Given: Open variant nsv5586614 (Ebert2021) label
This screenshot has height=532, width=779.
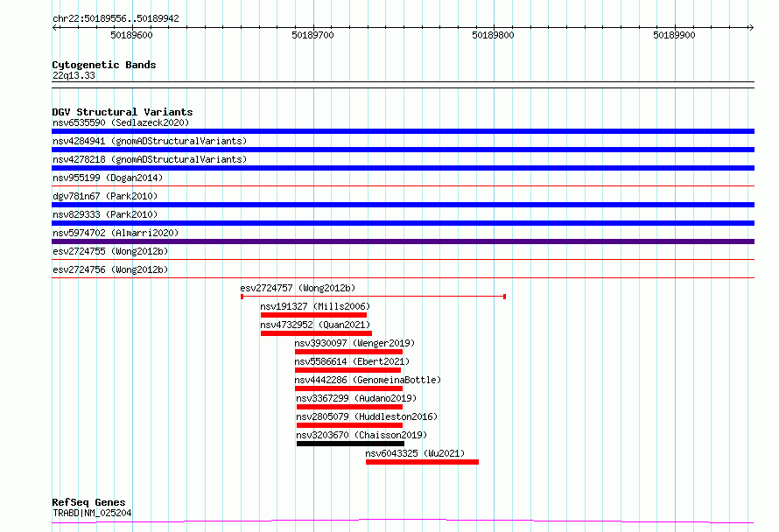Looking at the screenshot, I should point(352,361).
